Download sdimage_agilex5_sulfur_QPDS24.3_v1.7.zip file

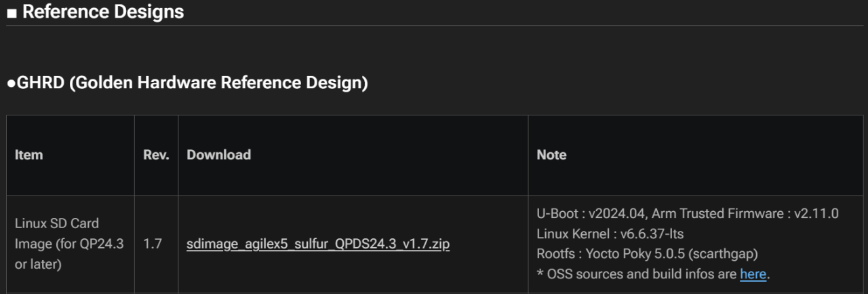point(317,243)
